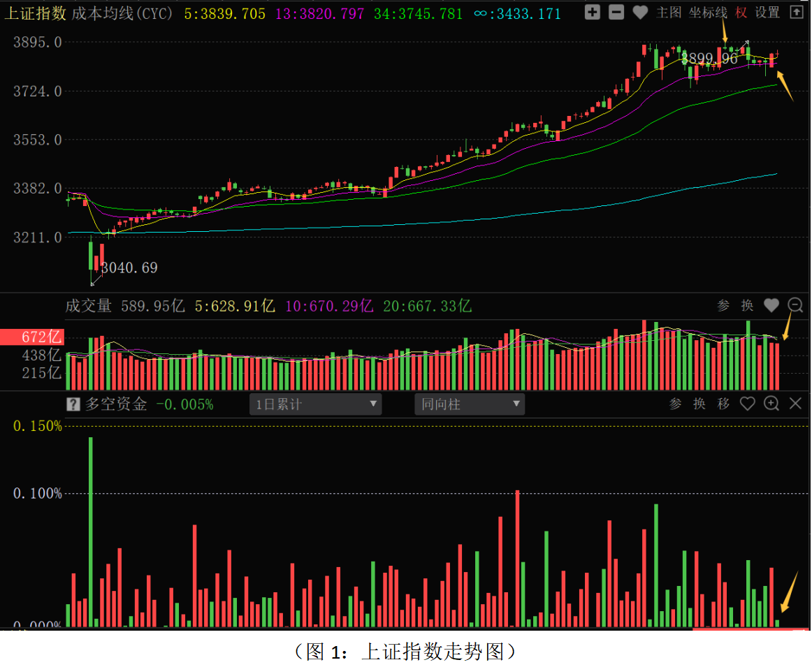The width and height of the screenshot is (812, 667).
Task: Click 移 move button in 多空资金 panel
Action: tap(723, 404)
